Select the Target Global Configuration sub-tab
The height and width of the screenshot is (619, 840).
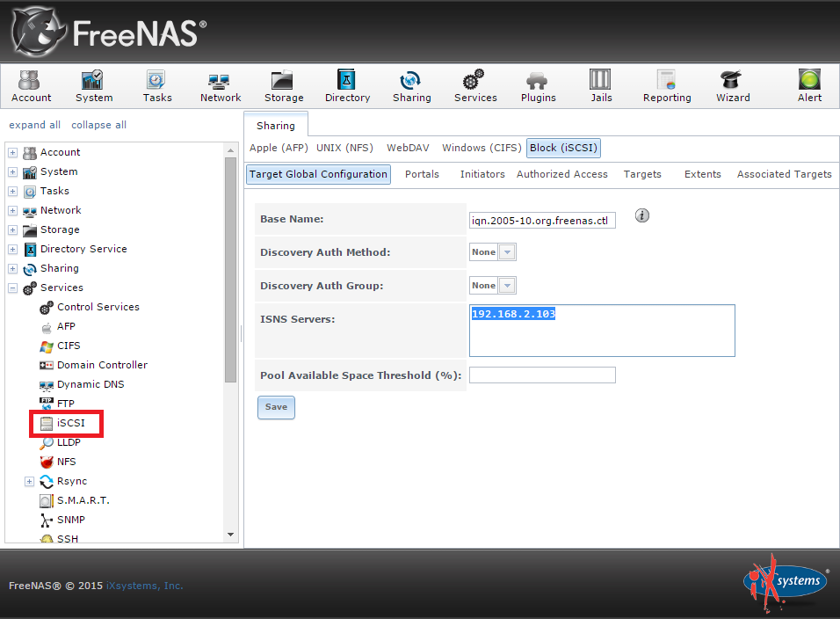pyautogui.click(x=318, y=174)
